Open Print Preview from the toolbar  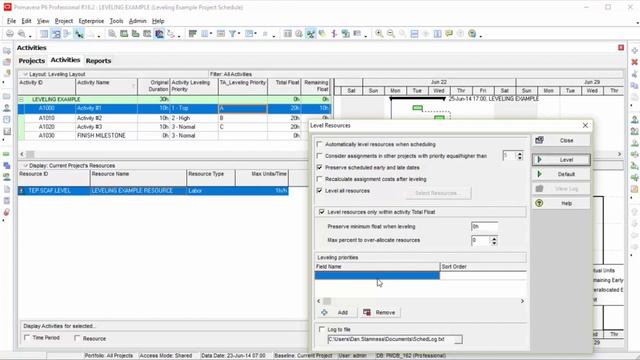[x=22, y=34]
